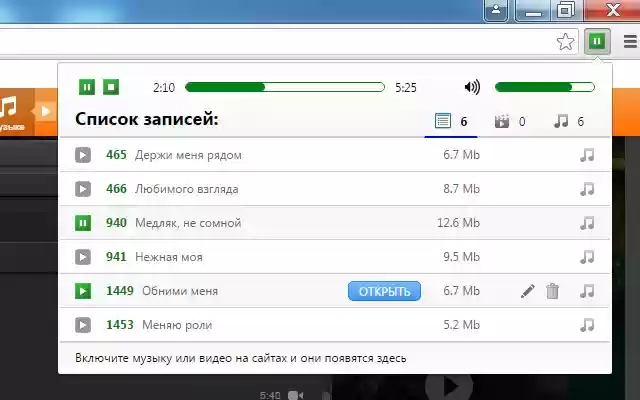Click the 5.2 Mb file size
This screenshot has height=400, width=640.
[461, 325]
